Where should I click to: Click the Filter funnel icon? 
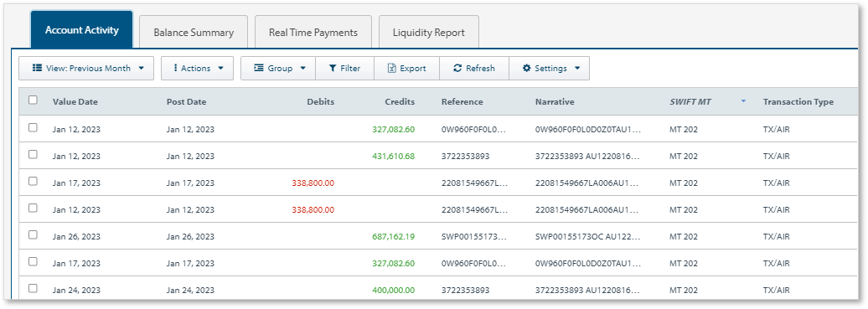coord(332,68)
